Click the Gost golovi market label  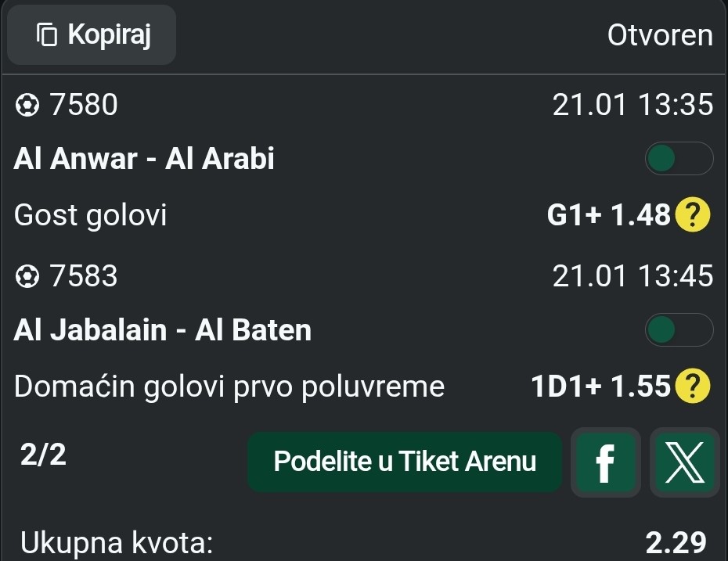pos(91,215)
